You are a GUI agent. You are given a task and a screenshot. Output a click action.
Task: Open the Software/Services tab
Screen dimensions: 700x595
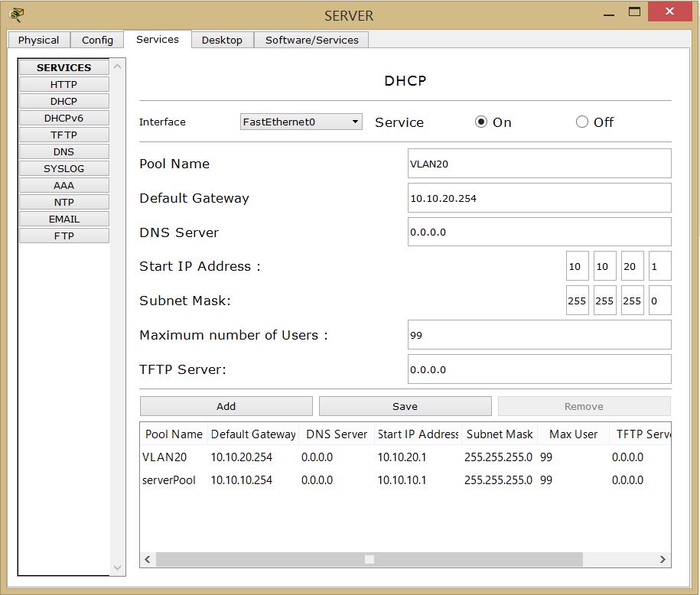(311, 40)
